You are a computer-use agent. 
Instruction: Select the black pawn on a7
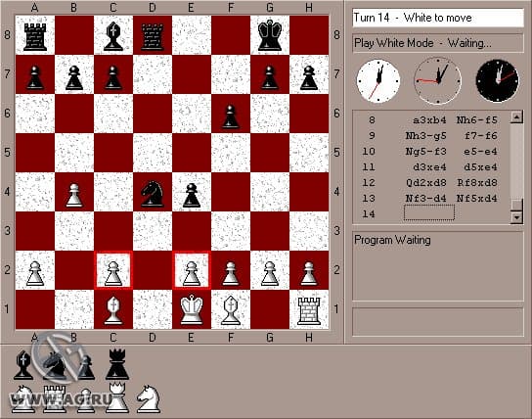[35, 77]
